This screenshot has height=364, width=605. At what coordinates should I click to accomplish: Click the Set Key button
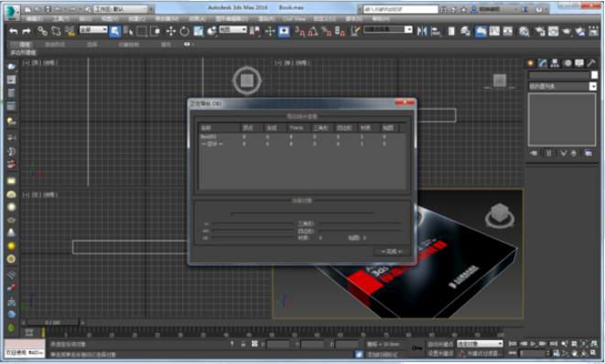click(440, 353)
